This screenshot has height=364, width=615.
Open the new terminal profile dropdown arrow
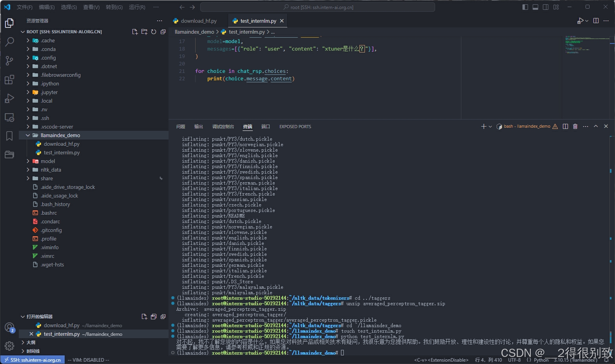point(490,127)
